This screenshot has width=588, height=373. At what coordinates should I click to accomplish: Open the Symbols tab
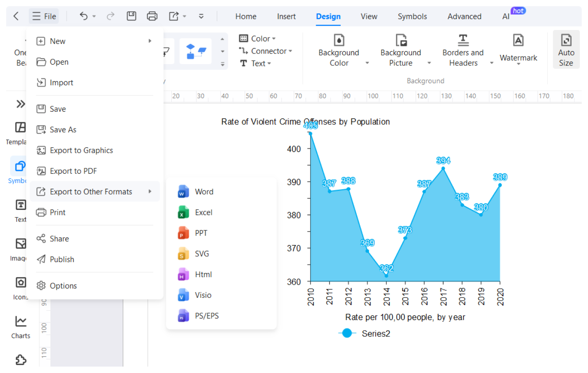(x=412, y=16)
